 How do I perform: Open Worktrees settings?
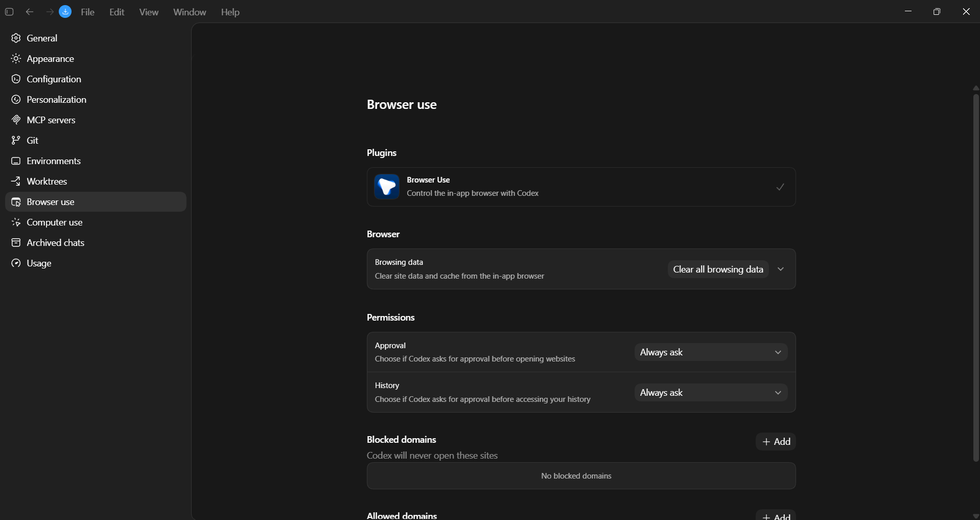(x=96, y=182)
